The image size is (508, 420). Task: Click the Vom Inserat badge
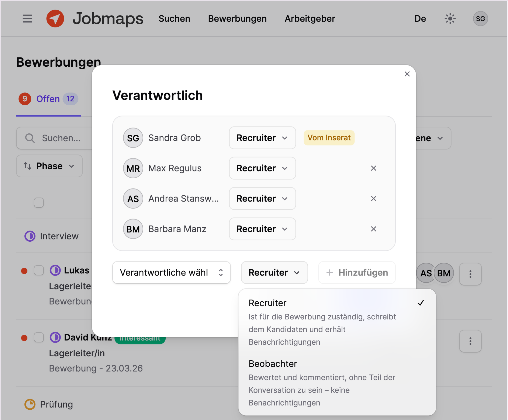click(x=329, y=138)
